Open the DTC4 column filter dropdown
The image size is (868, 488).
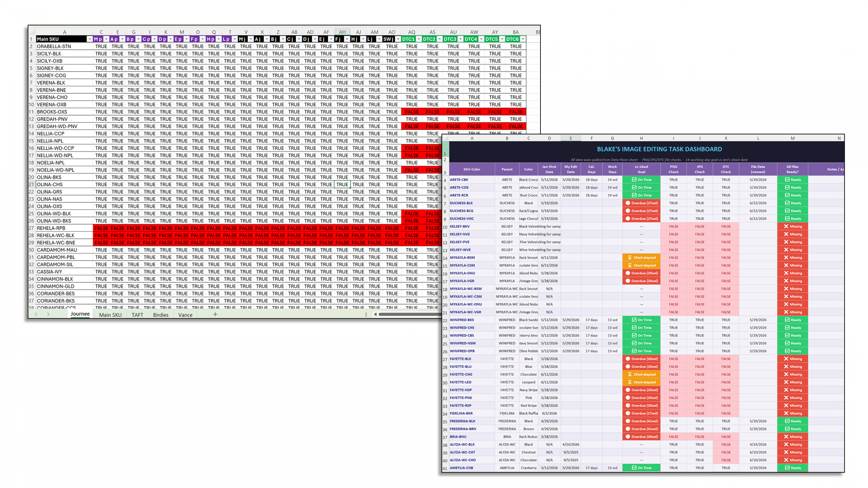[481, 39]
